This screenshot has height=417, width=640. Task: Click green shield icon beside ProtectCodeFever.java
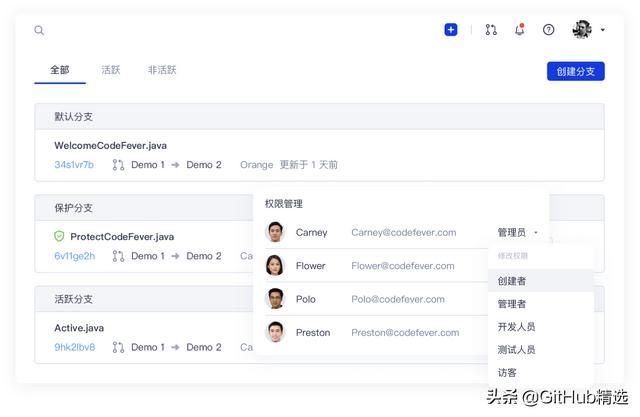(59, 236)
